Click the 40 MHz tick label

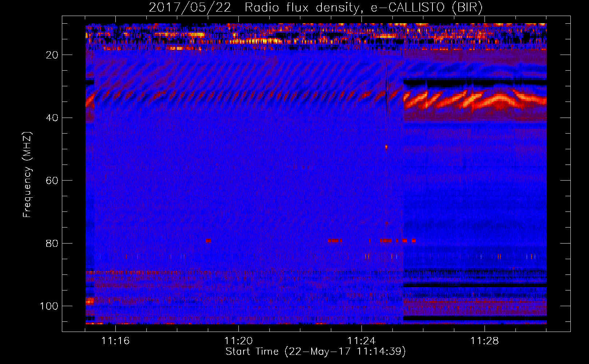52,118
